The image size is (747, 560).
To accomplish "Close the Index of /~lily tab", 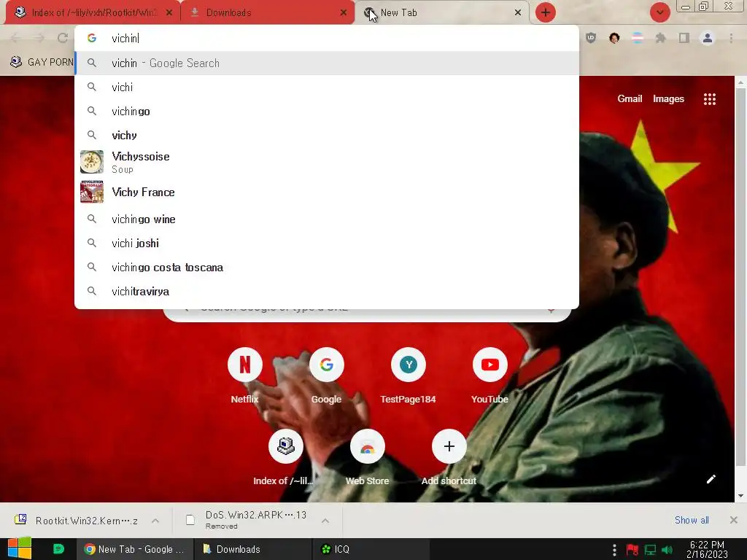I will point(169,13).
